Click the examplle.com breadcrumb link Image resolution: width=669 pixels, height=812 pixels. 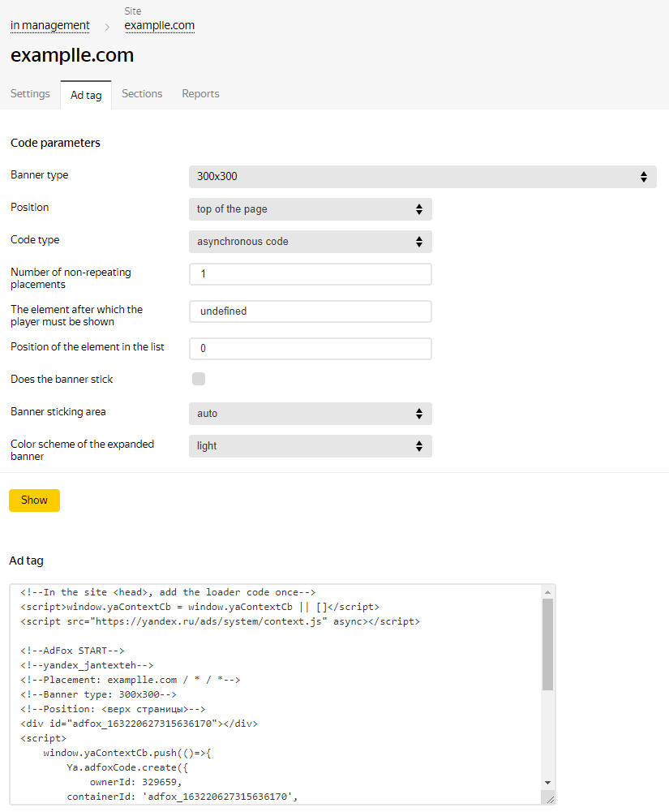coord(159,26)
